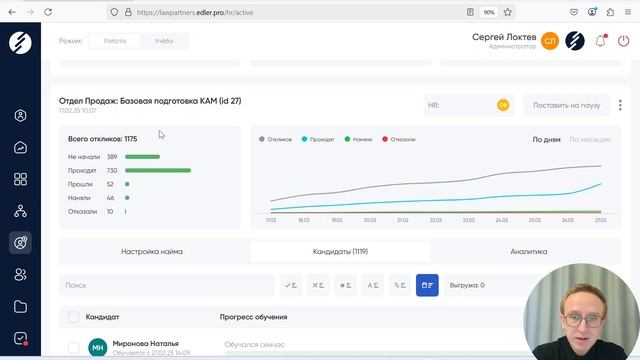
Task: Open Кандидаты (1119) tab
Action: 340,251
